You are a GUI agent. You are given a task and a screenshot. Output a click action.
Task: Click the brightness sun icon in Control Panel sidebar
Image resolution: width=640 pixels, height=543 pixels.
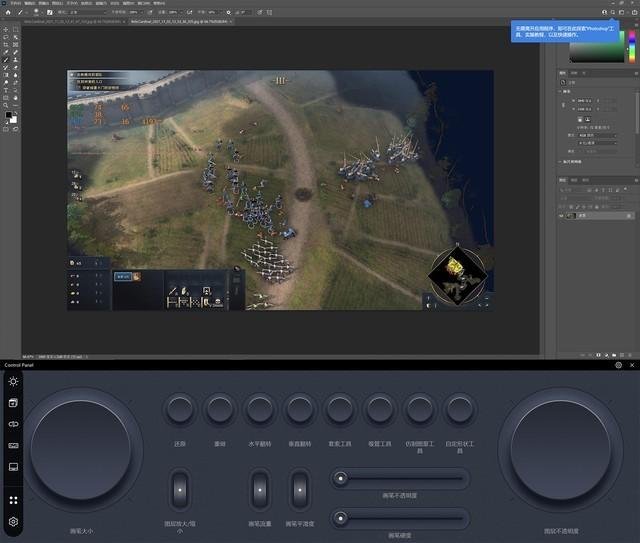13,381
